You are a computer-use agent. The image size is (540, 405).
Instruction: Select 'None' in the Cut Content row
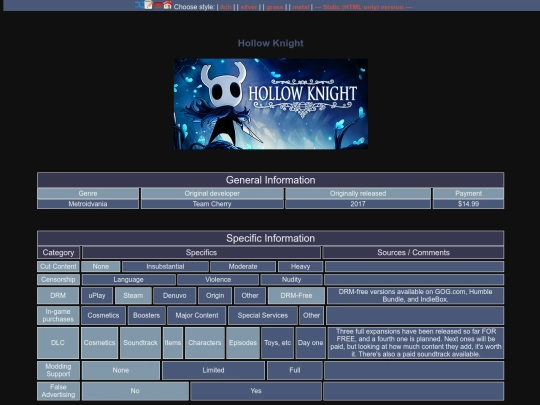101,266
